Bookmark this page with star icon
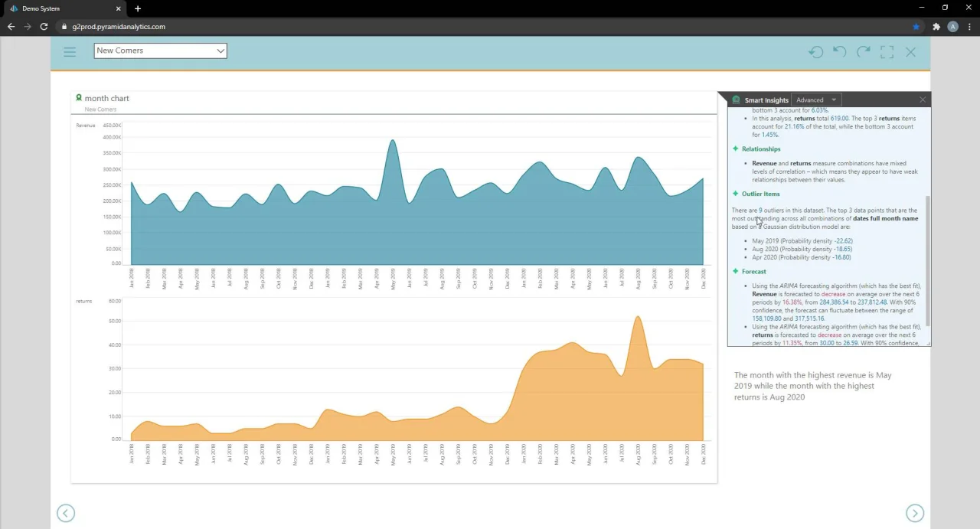This screenshot has height=529, width=980. click(916, 27)
